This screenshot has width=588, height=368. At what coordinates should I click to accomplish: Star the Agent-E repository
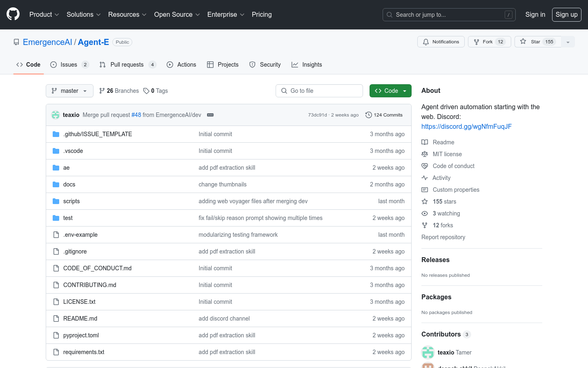coord(538,42)
